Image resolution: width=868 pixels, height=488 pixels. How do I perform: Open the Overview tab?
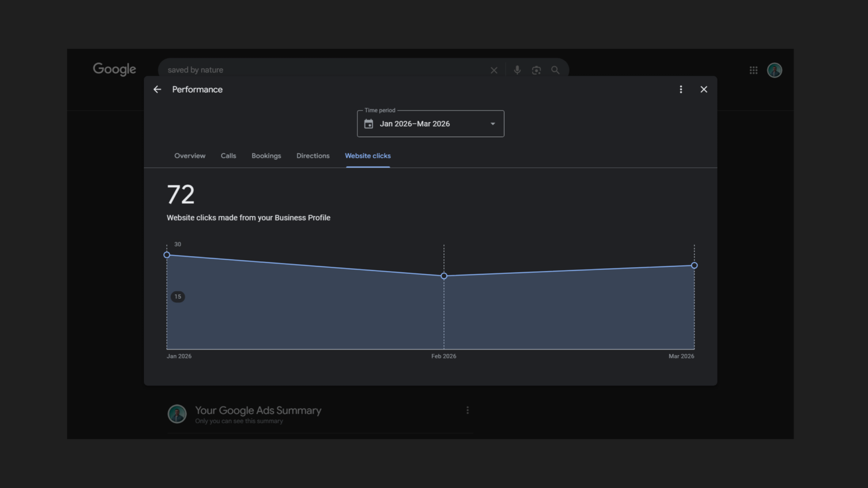click(189, 156)
